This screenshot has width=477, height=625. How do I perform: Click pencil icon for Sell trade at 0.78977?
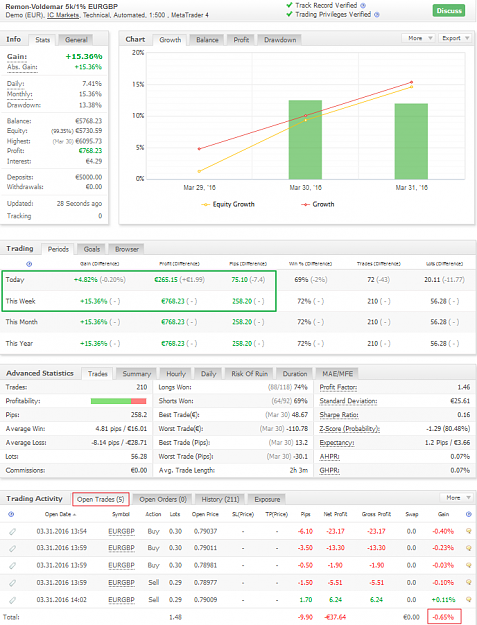click(13, 583)
